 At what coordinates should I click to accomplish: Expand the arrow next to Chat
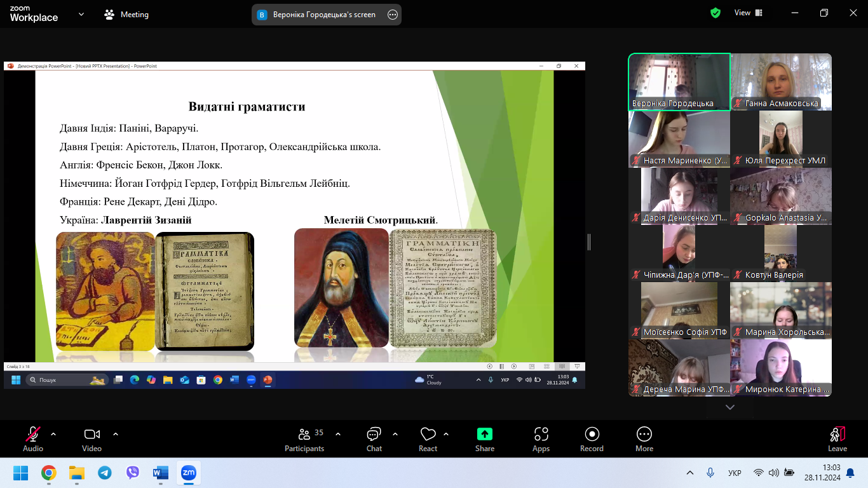tap(395, 434)
